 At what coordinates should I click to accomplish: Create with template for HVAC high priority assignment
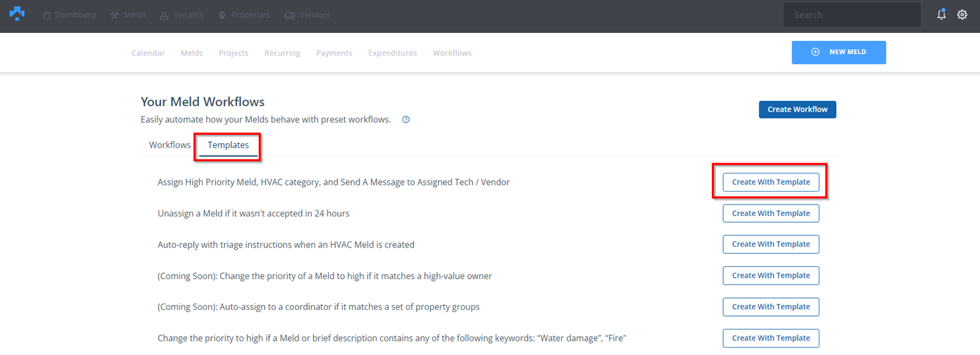click(770, 182)
